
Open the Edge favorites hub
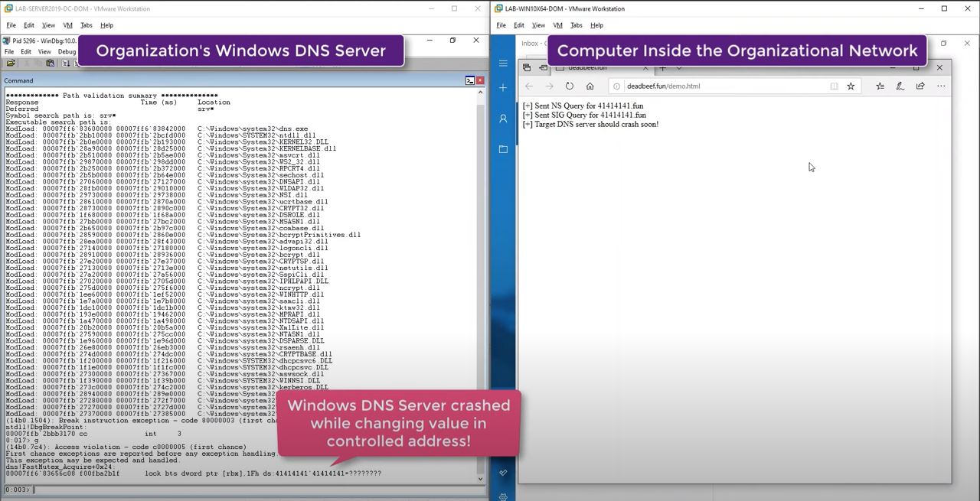point(880,86)
